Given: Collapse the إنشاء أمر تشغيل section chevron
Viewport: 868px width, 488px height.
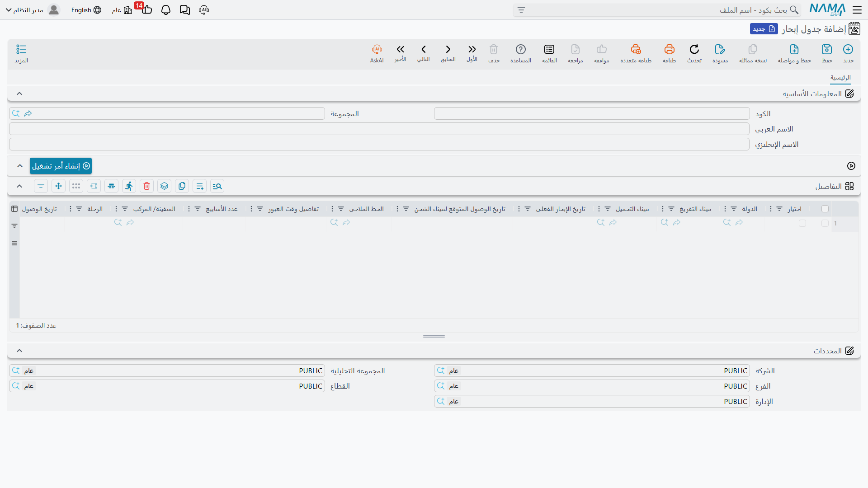Looking at the screenshot, I should click(x=20, y=166).
